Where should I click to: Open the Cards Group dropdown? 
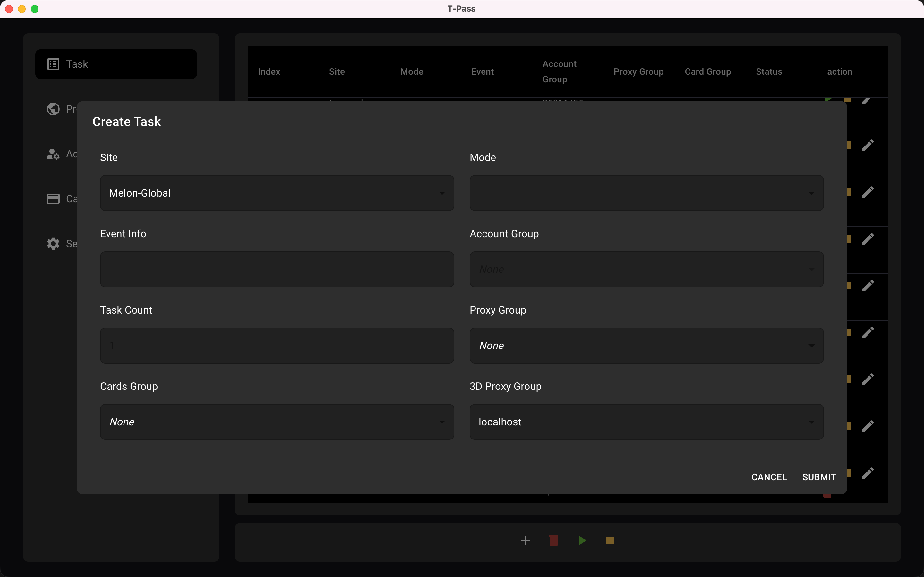click(277, 422)
